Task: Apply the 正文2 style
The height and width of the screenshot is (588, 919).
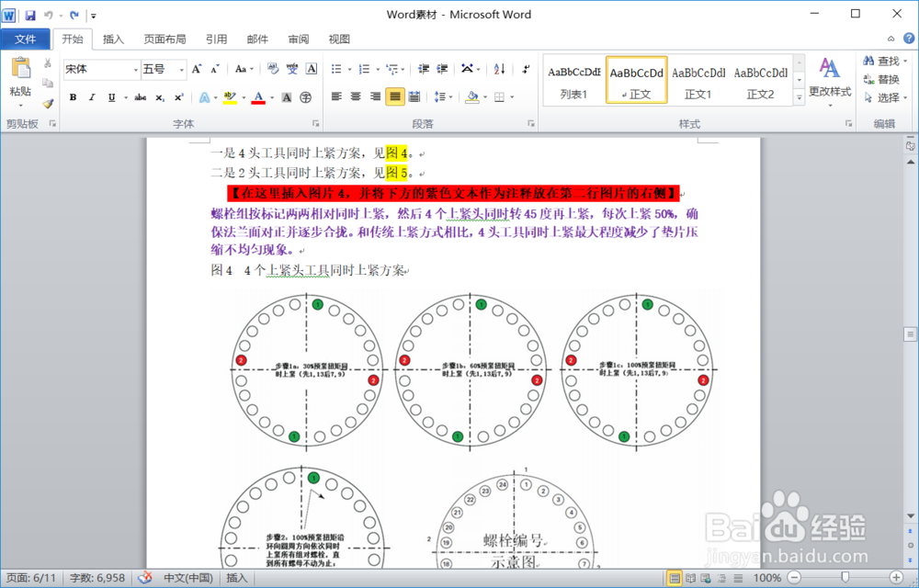Action: [x=761, y=81]
